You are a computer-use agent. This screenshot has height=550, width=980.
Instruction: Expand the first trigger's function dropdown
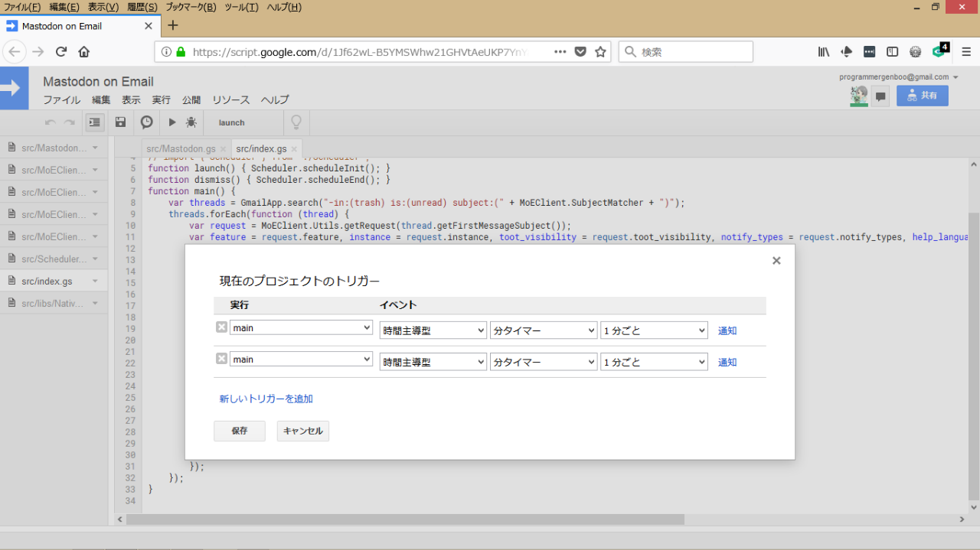[301, 328]
